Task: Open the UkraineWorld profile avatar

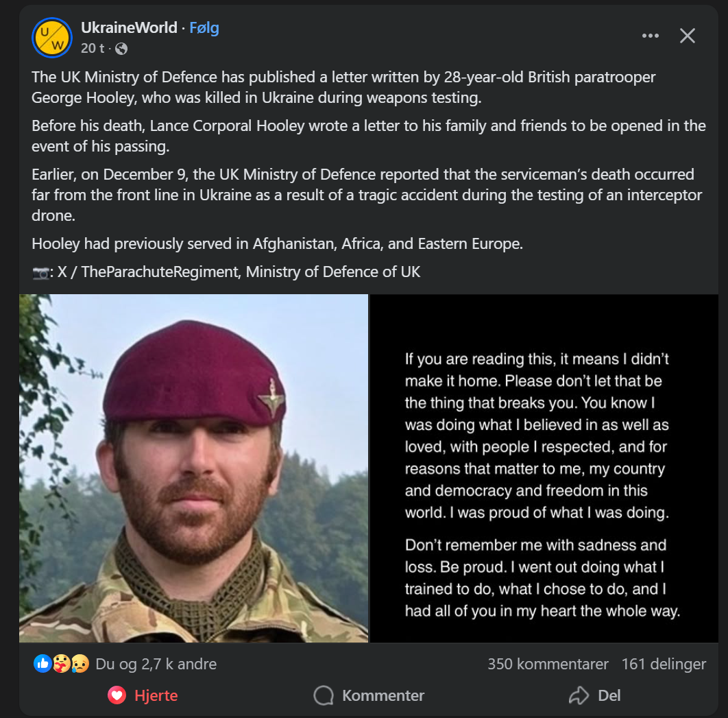Action: (x=52, y=38)
